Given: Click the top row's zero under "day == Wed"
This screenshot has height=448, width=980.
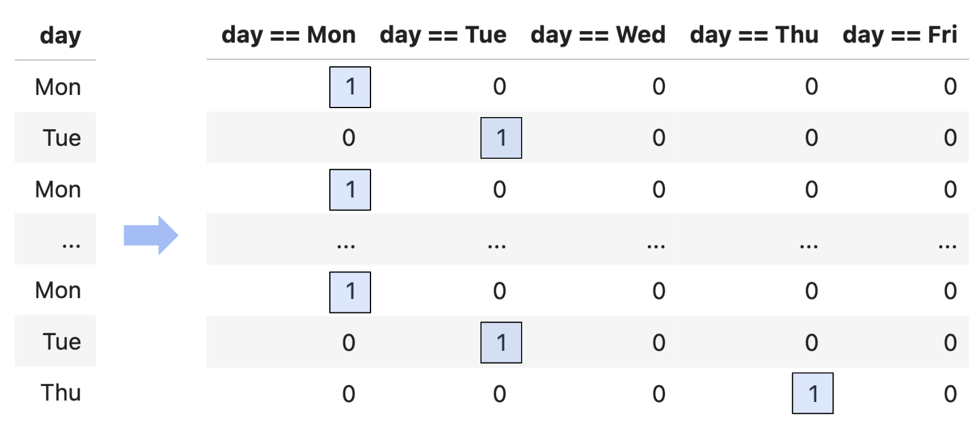Looking at the screenshot, I should pos(659,87).
